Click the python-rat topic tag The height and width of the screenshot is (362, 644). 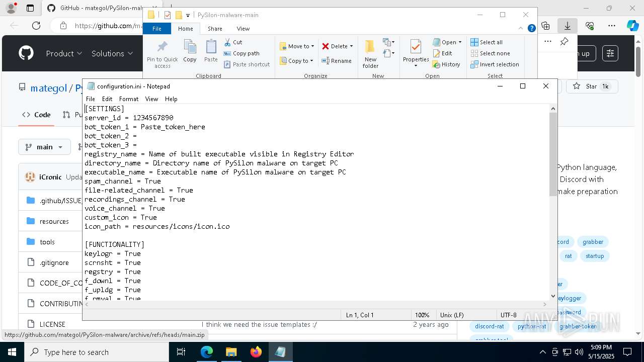pos(532,326)
